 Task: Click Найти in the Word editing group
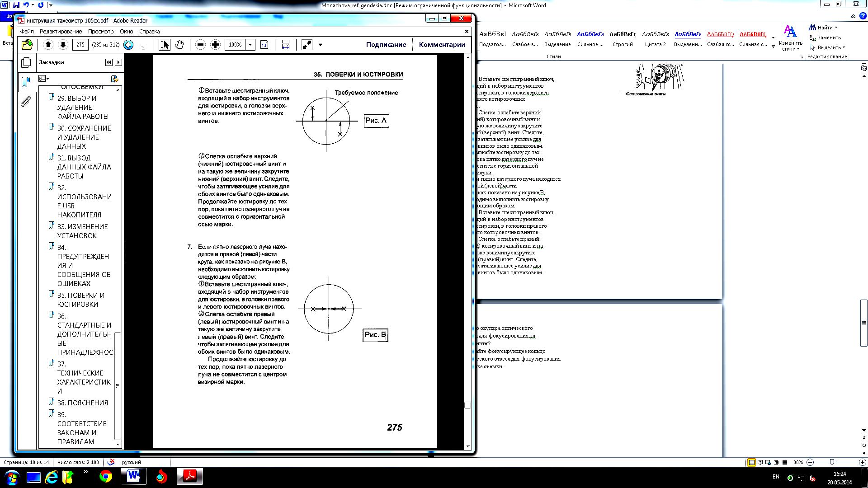tap(824, 28)
